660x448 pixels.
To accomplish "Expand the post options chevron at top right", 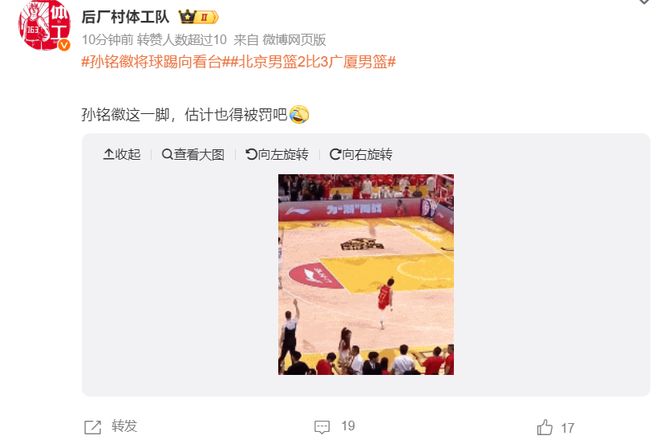I will pyautogui.click(x=644, y=2).
